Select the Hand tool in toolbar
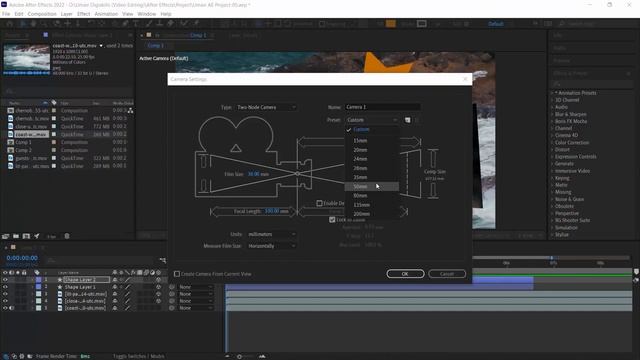Viewport: 640px width, 360px height. [33, 24]
